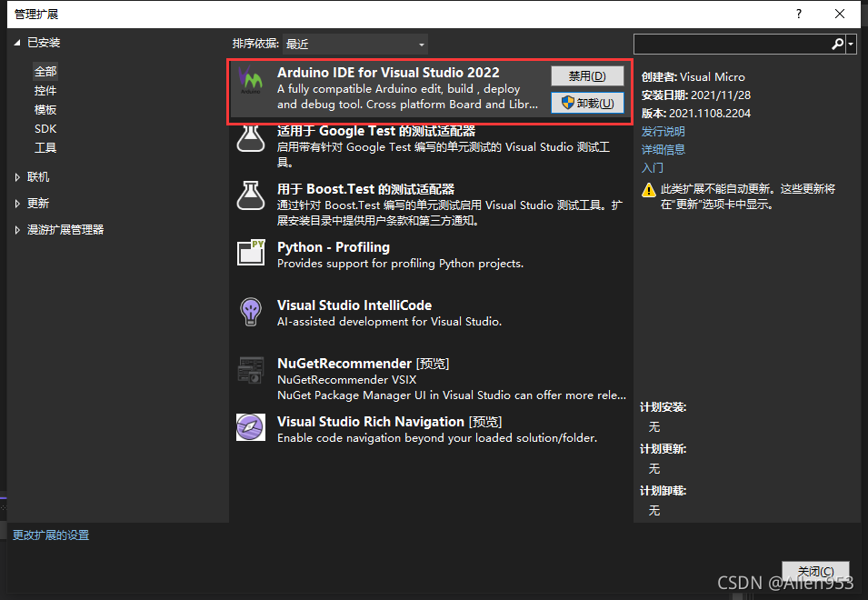Open the search box options dropdown arrow

coord(852,44)
